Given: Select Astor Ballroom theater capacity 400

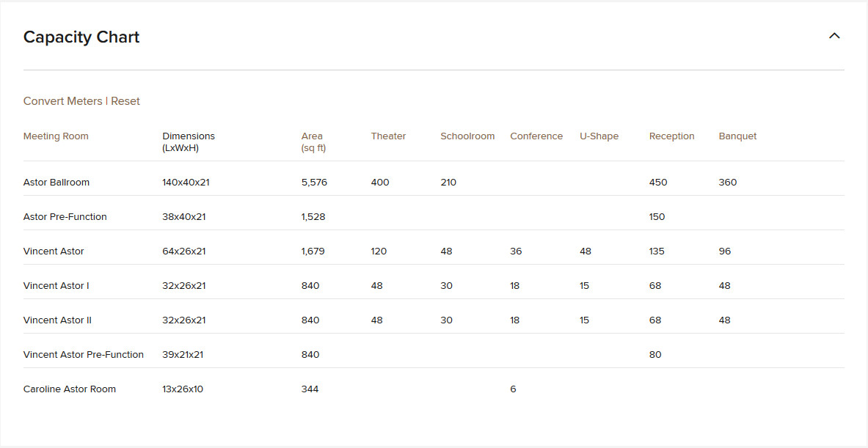Looking at the screenshot, I should 380,183.
